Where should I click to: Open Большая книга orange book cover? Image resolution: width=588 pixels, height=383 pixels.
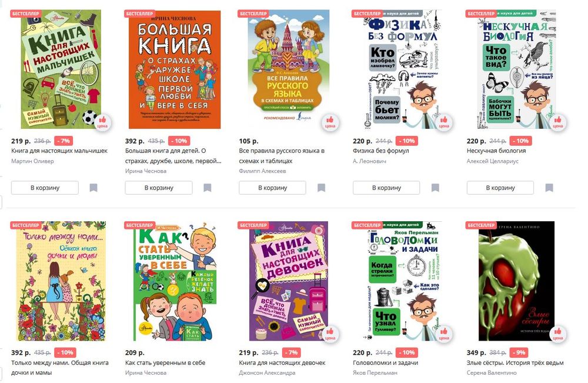pyautogui.click(x=175, y=69)
